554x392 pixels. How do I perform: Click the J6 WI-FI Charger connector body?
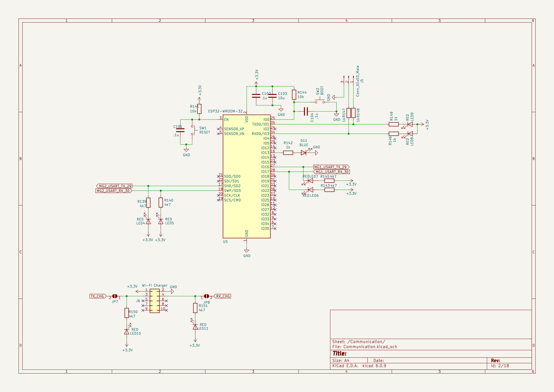tap(154, 301)
